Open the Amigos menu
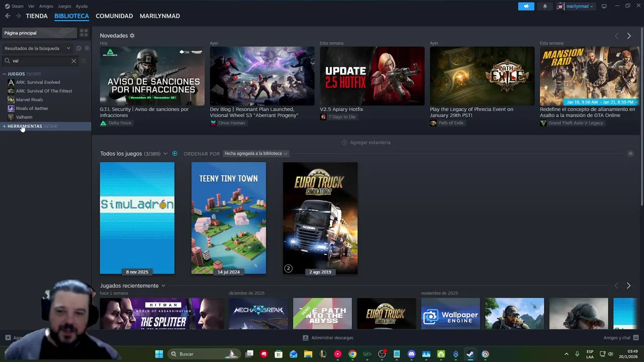 point(46,6)
